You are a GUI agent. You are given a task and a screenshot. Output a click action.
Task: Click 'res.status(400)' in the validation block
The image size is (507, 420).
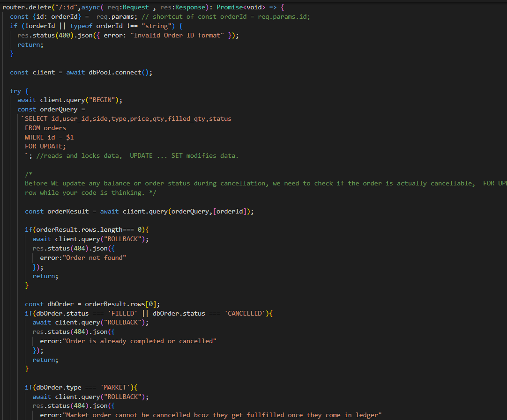point(46,35)
